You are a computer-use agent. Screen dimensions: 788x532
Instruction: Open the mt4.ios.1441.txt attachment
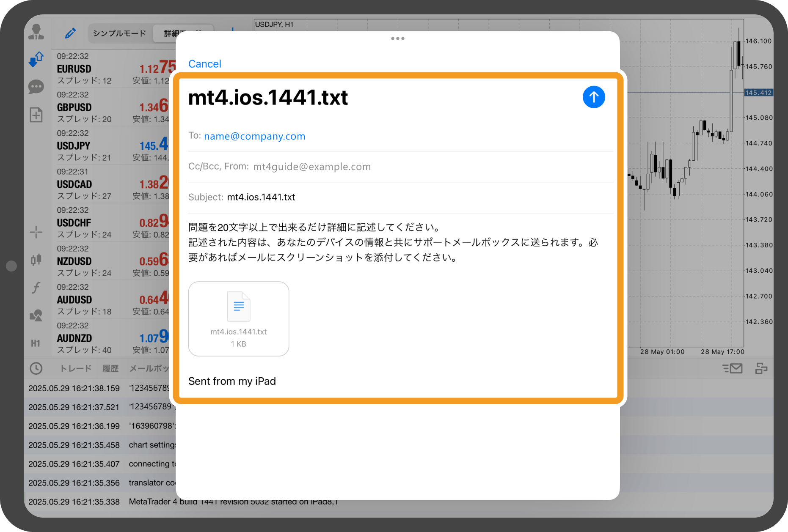coord(239,319)
